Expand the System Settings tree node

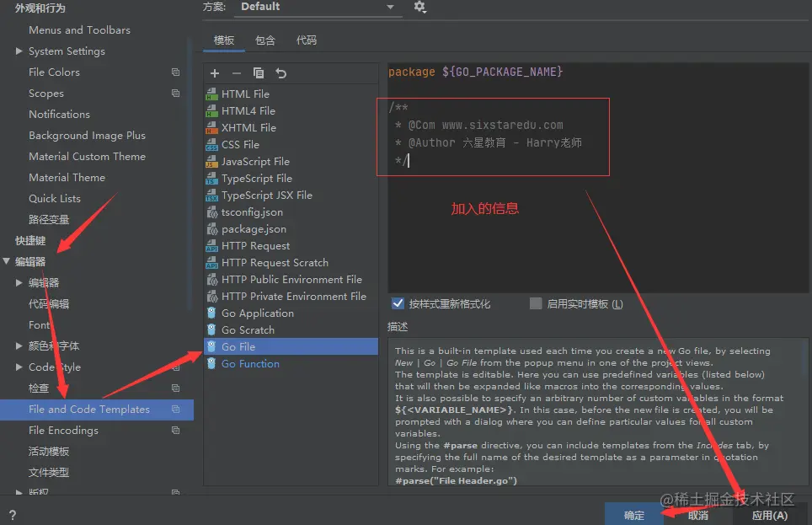pos(19,51)
